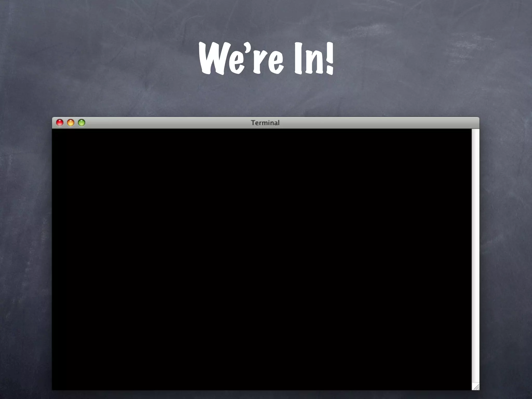Click the Terminal window title text

[x=265, y=123]
